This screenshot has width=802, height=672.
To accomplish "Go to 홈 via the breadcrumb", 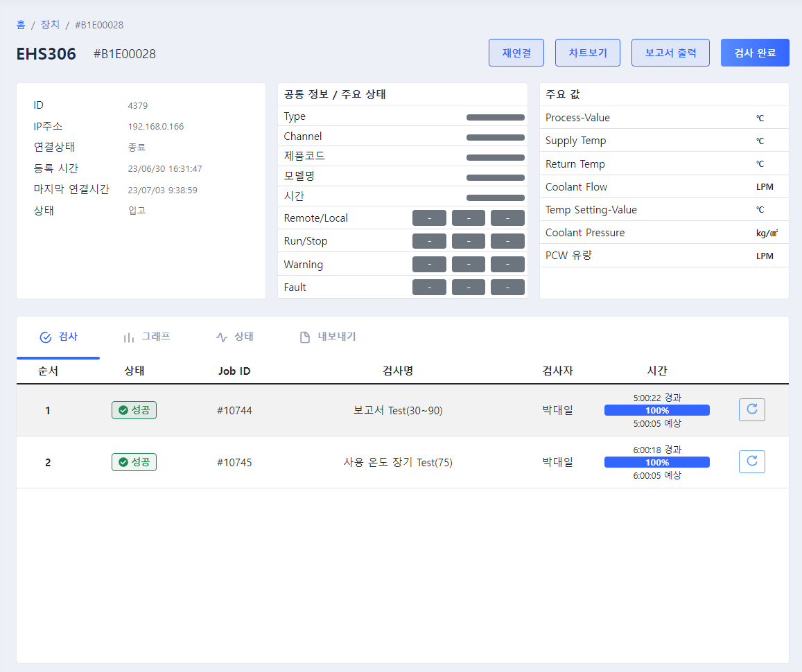I will [21, 25].
